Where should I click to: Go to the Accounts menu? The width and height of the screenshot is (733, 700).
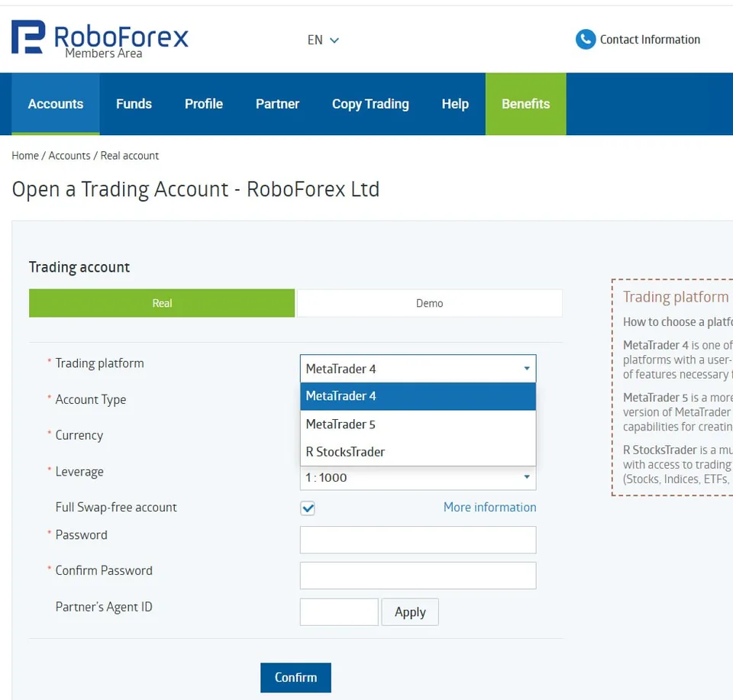[x=56, y=104]
